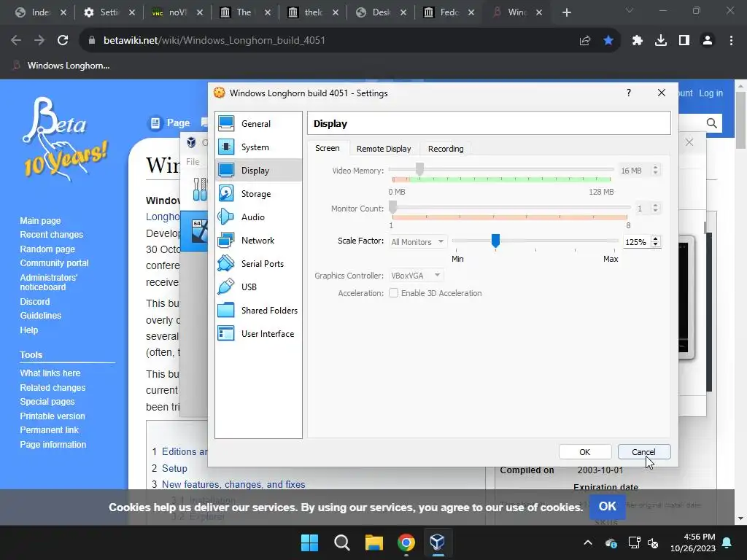Viewport: 747px width, 560px height.
Task: Increase Video Memory spinner value
Action: pyautogui.click(x=656, y=168)
